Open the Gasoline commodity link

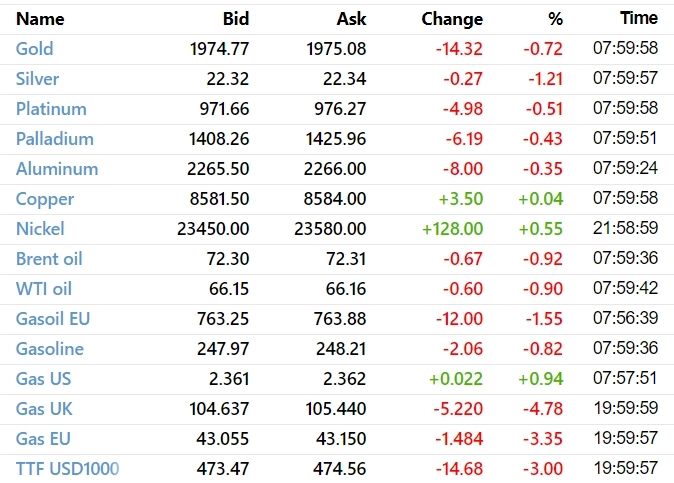point(50,349)
